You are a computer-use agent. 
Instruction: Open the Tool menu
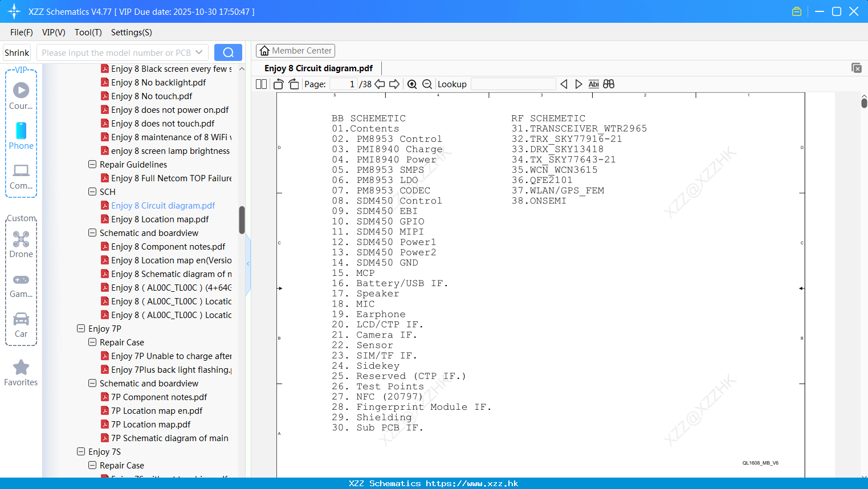[88, 32]
